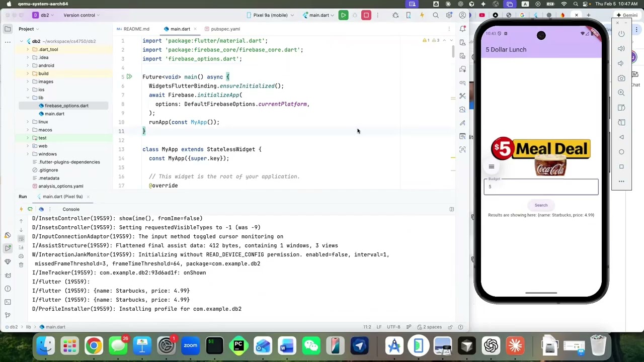Run the app with the green play button
The image size is (644, 362).
point(343,15)
